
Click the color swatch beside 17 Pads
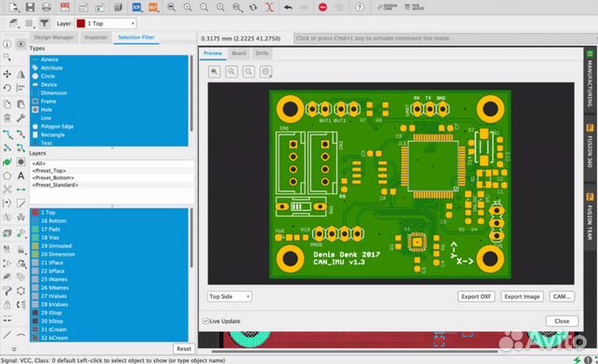click(x=36, y=230)
